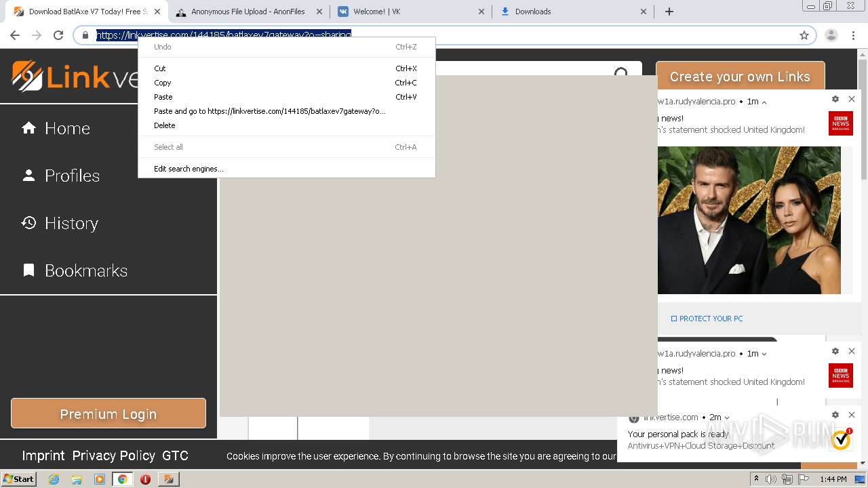Open settings gear on linkvertise.com notification
Screen dimensions: 868x488
(x=835, y=415)
